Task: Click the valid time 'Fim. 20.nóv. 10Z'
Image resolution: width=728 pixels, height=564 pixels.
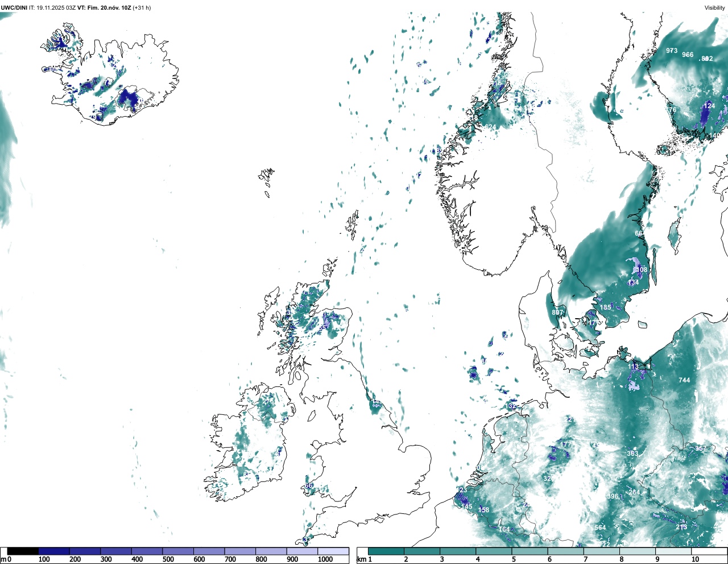Action: pyautogui.click(x=110, y=7)
